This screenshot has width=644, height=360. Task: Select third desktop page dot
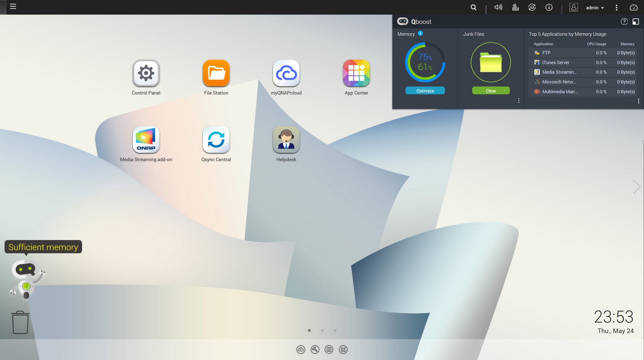pyautogui.click(x=335, y=331)
